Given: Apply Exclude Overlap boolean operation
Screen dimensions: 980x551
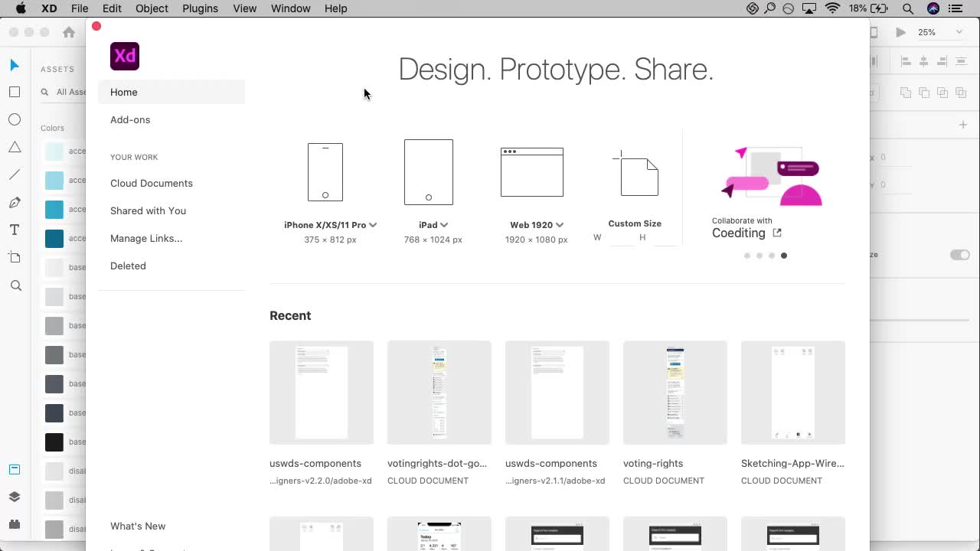Looking at the screenshot, I should click(961, 93).
